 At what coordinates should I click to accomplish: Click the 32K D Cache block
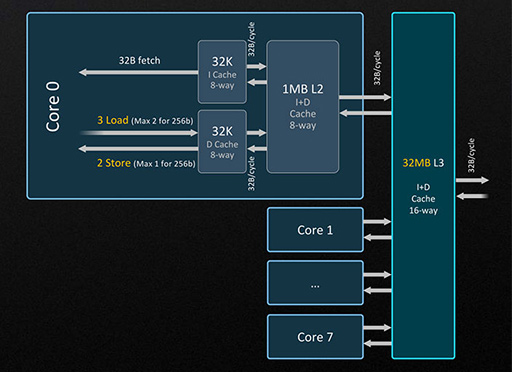(222, 142)
